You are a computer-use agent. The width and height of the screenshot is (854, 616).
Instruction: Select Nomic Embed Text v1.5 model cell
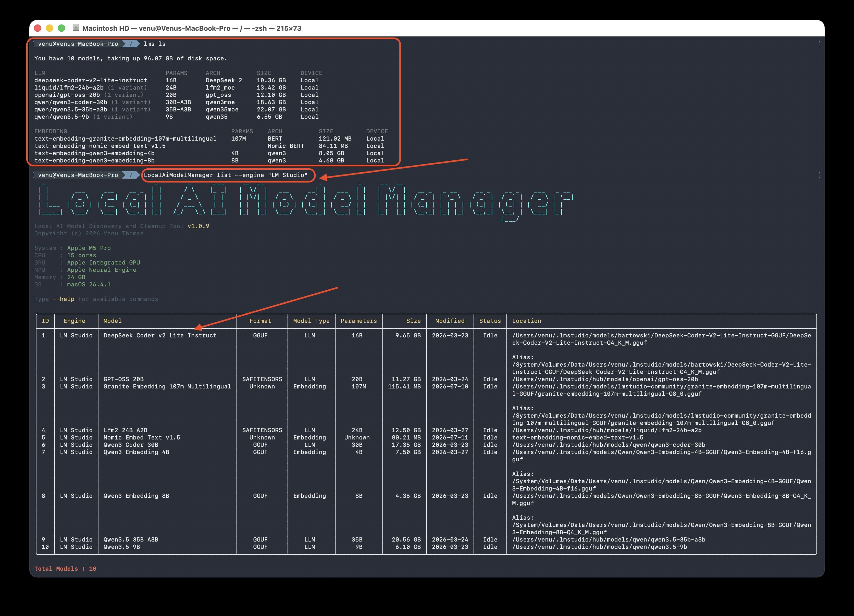coord(141,438)
